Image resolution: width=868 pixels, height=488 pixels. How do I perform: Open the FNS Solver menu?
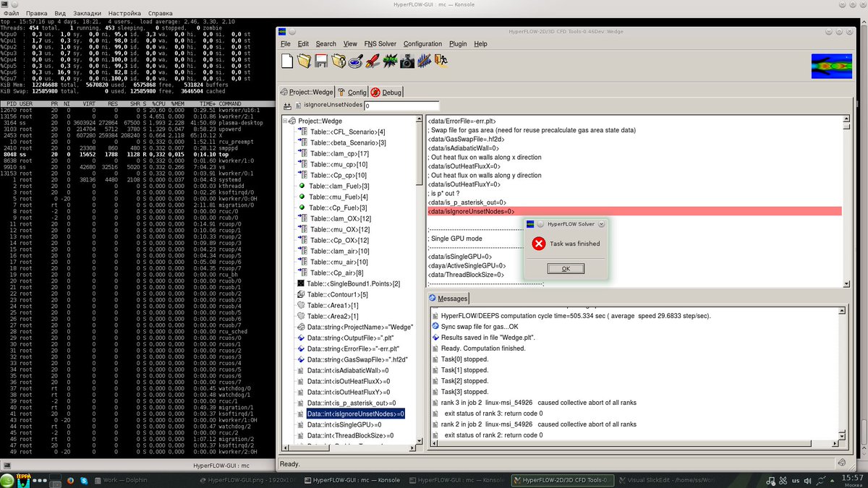coord(380,43)
